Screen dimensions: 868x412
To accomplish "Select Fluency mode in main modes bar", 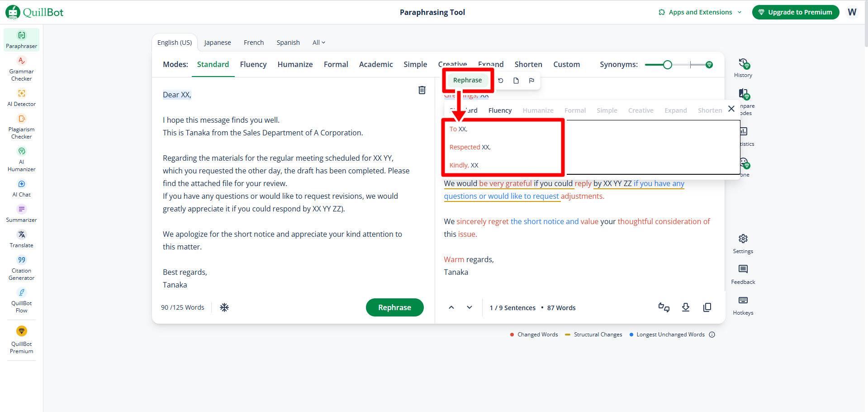I will [x=253, y=64].
